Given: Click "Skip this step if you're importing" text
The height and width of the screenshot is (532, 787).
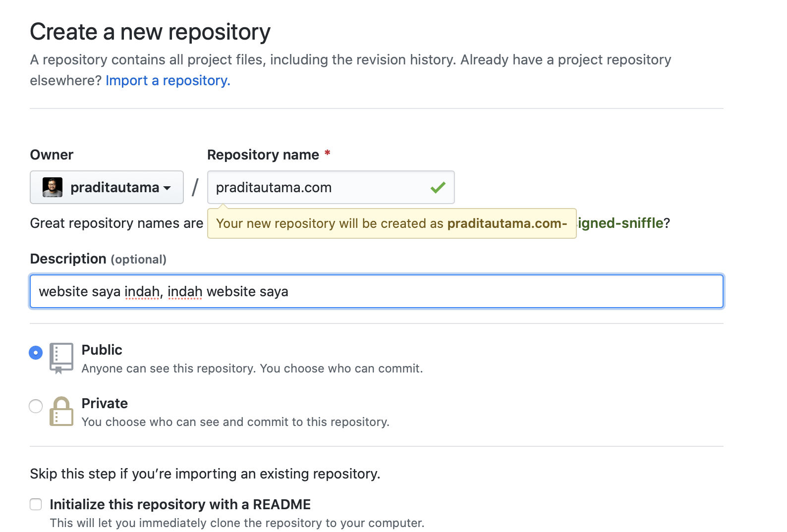Looking at the screenshot, I should coord(205,474).
